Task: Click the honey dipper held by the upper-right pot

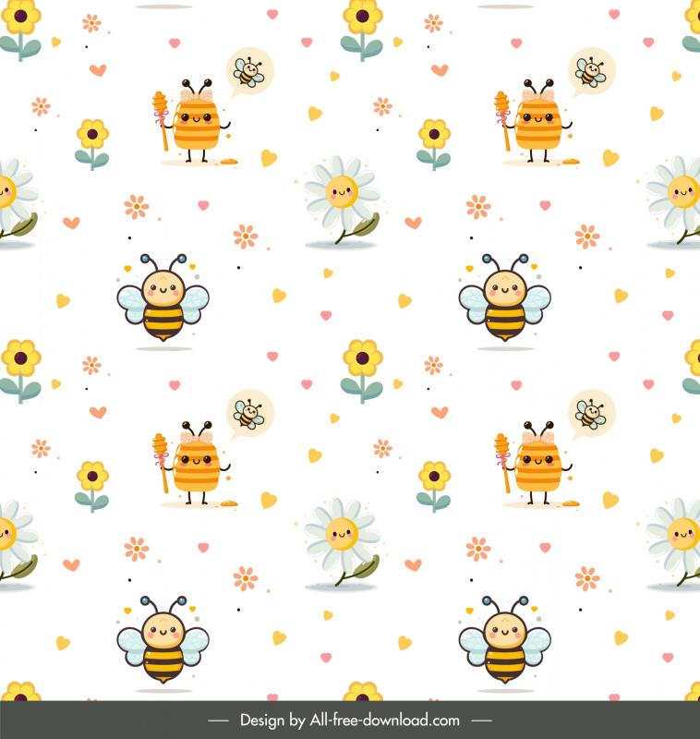Action: point(502,118)
